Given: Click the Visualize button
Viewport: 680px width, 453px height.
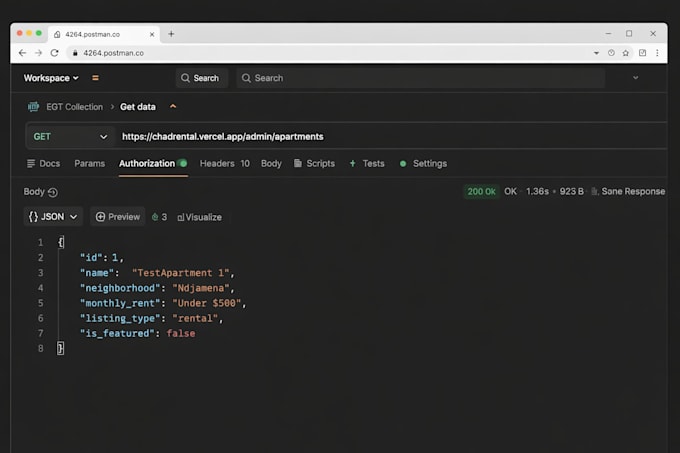Looking at the screenshot, I should click(x=199, y=217).
